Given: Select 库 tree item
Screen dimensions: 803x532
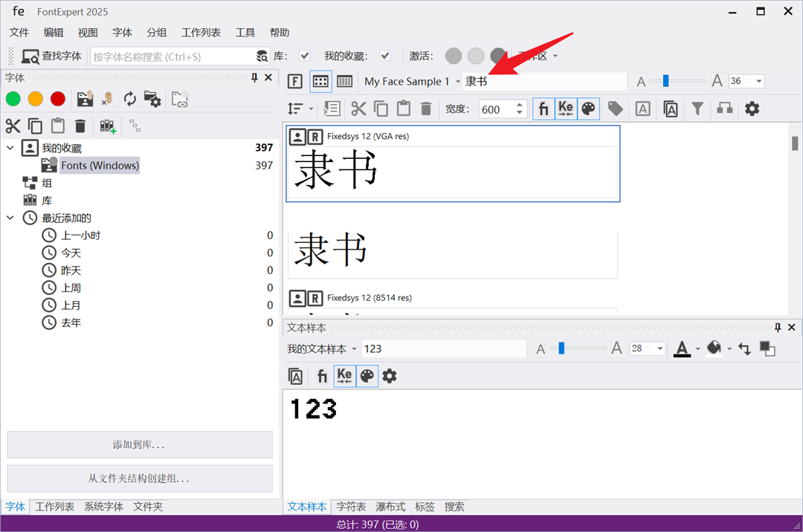Looking at the screenshot, I should click(47, 201).
